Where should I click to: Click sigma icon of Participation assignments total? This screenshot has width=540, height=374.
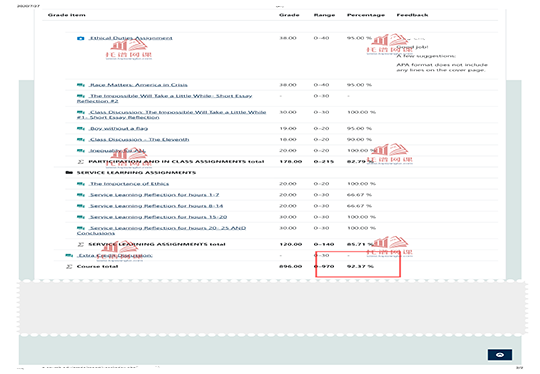81,162
